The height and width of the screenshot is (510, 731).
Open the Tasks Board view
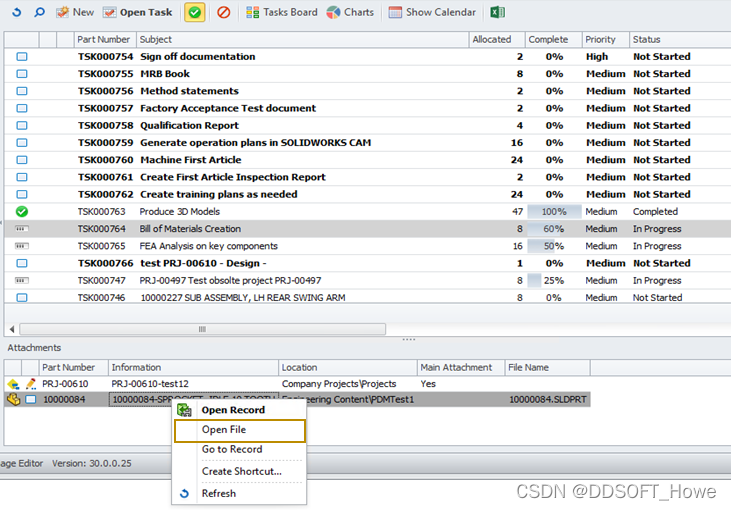click(x=282, y=12)
